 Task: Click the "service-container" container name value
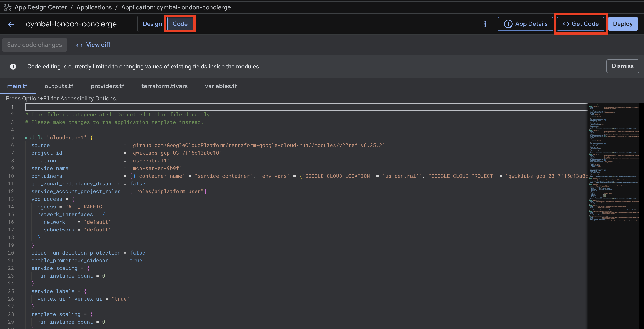[223, 176]
